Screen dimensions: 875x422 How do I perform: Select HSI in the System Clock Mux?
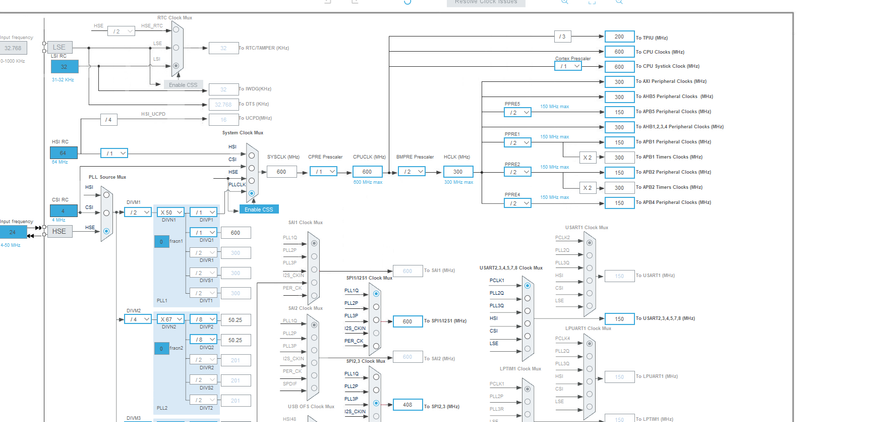coord(252,156)
